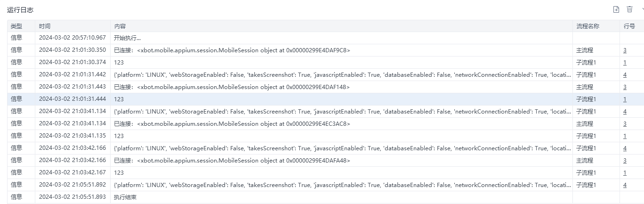This screenshot has width=644, height=204.
Task: Open line 4 link of 21:01:31.442 entry
Action: [x=625, y=75]
